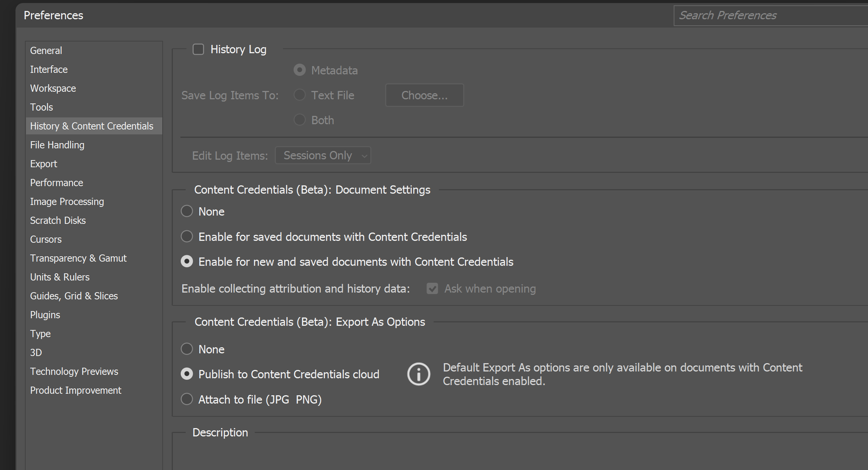Click the info icon beside Export As note
This screenshot has height=470, width=868.
[x=418, y=374]
